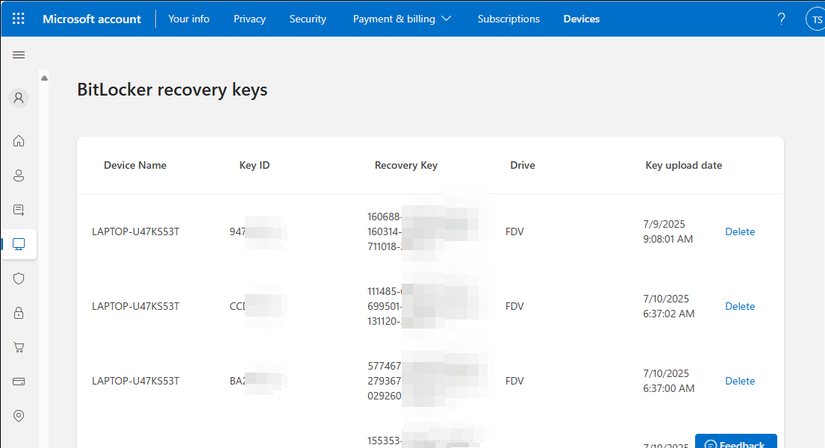Click the location pin sidebar icon

(x=18, y=416)
